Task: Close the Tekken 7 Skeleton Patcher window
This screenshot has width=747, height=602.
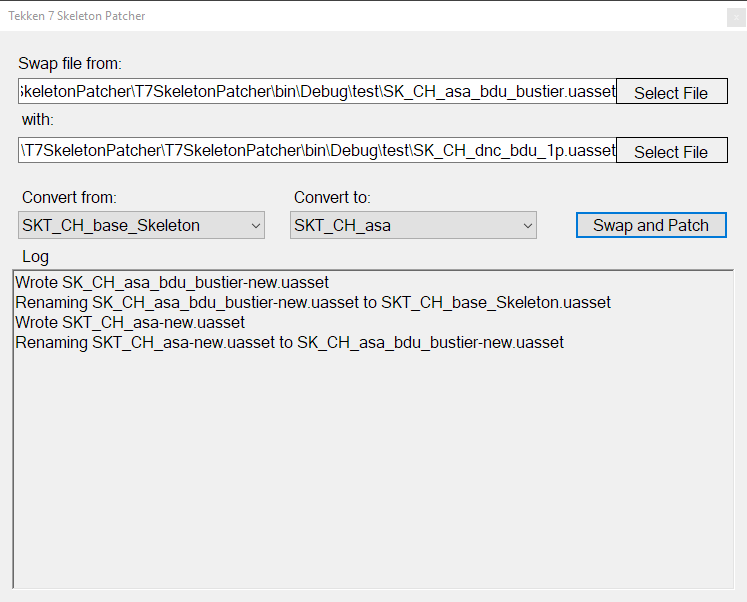Action: 736,18
